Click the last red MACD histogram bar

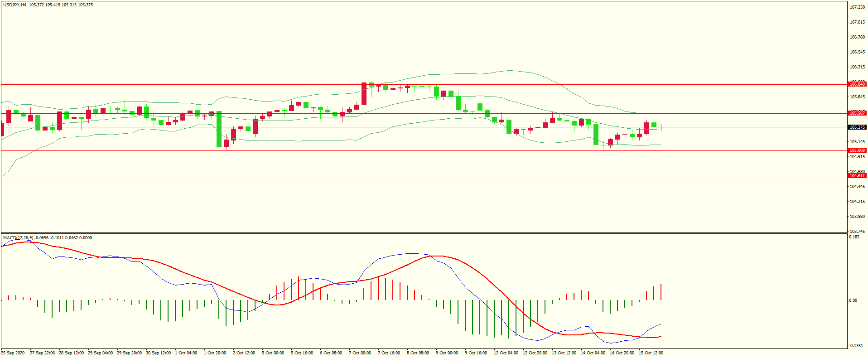point(661,292)
